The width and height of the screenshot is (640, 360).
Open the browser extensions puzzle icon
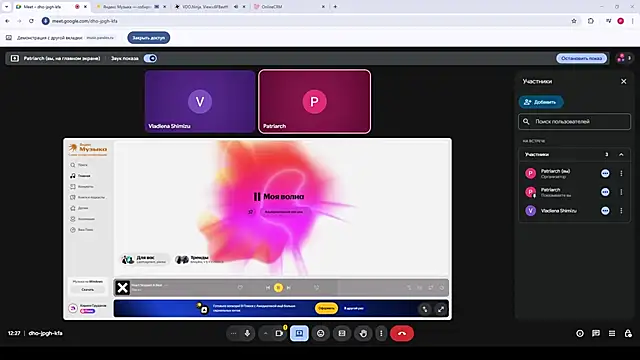[591, 21]
